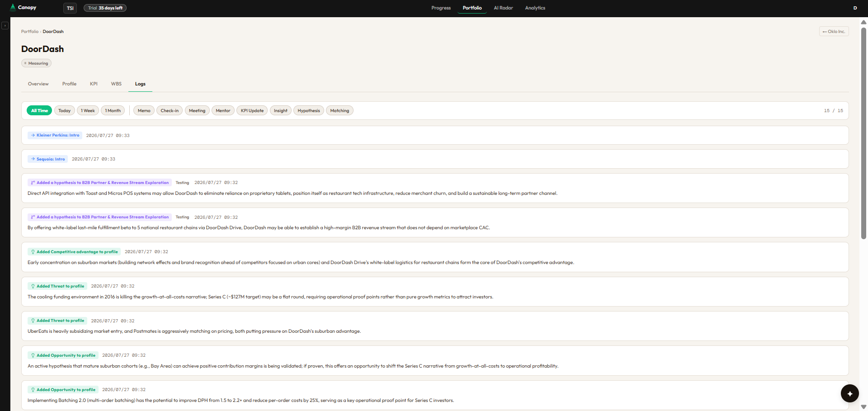The image size is (868, 411).
Task: Click the arrow icon on Sequoia Intro
Action: point(33,159)
